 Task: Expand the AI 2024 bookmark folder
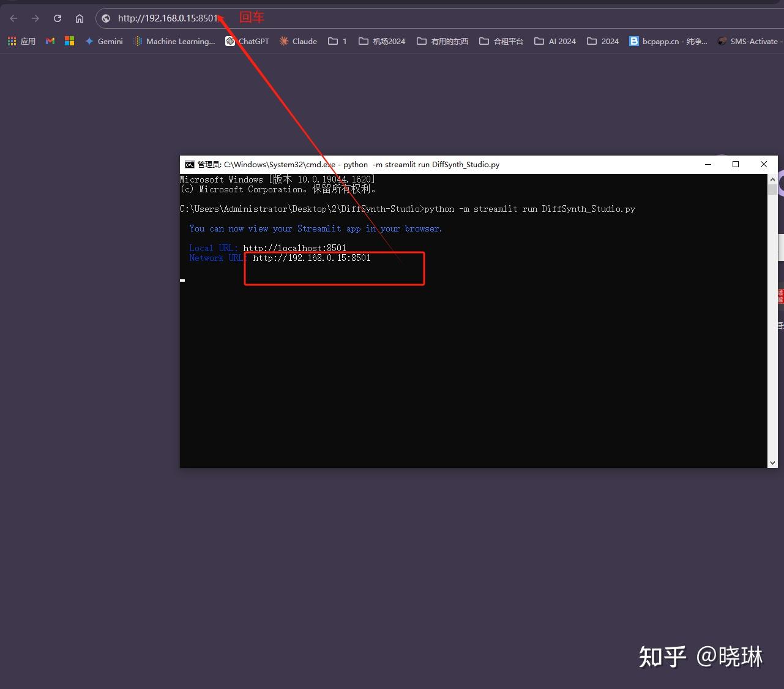[554, 41]
